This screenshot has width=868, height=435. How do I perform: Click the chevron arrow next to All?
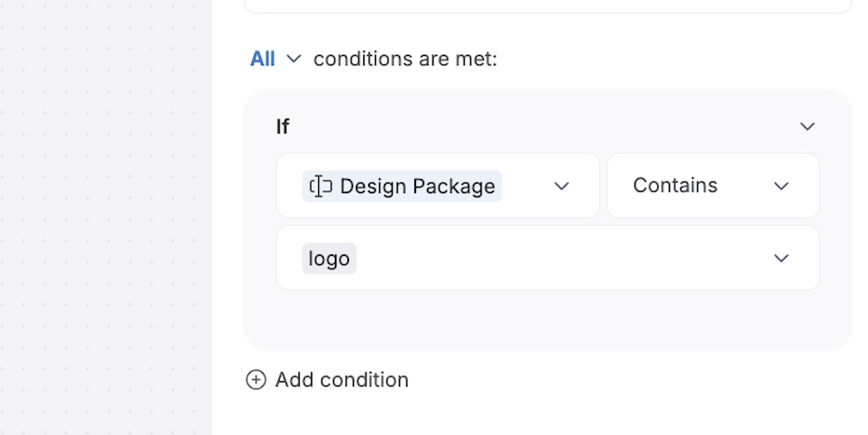(294, 59)
